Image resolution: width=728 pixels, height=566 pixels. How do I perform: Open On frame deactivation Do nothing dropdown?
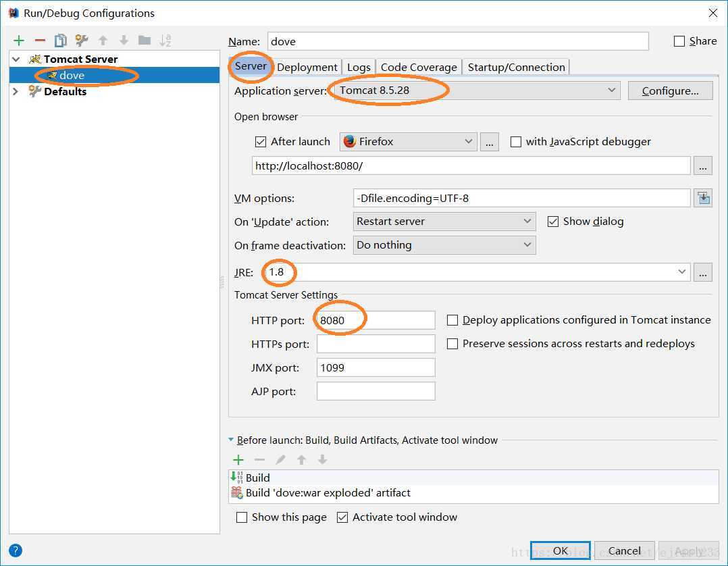tap(444, 245)
